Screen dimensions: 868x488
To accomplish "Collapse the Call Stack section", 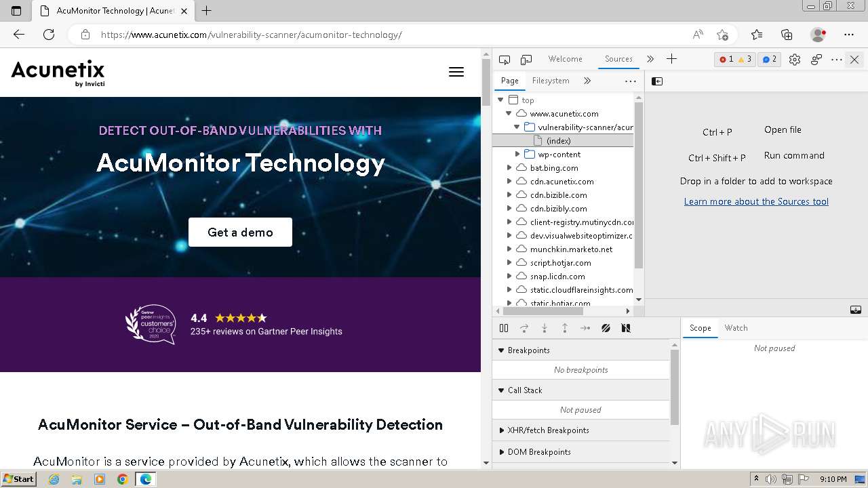I will pyautogui.click(x=580, y=390).
